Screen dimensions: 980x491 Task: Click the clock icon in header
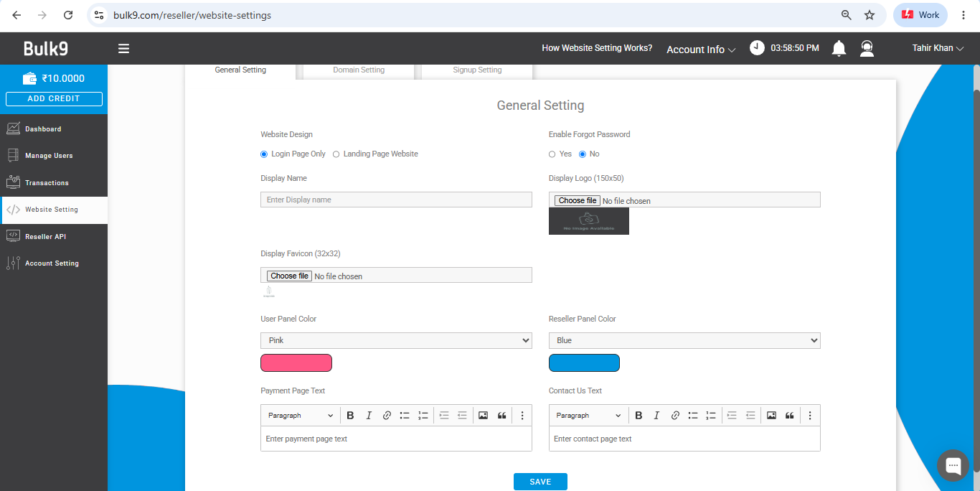click(757, 47)
